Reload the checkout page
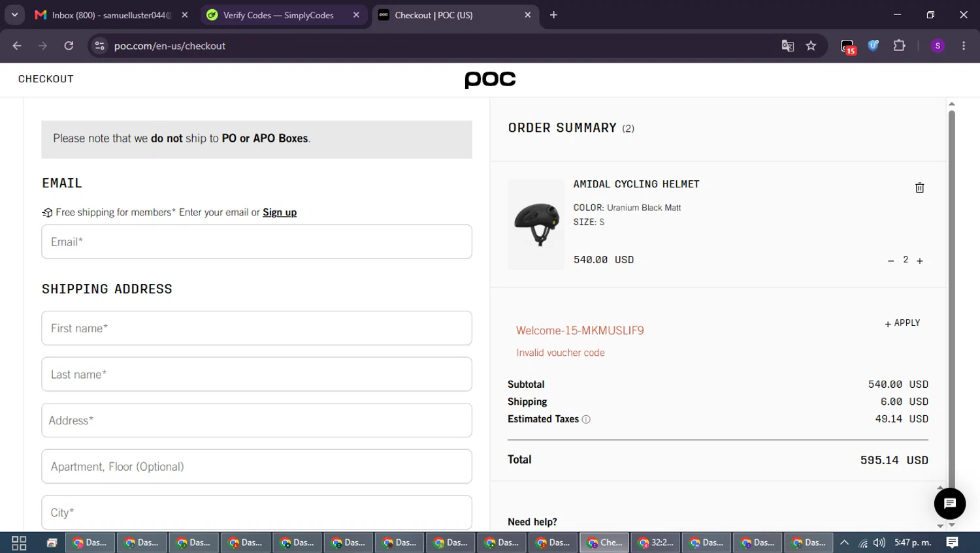The width and height of the screenshot is (980, 553). coord(69,46)
